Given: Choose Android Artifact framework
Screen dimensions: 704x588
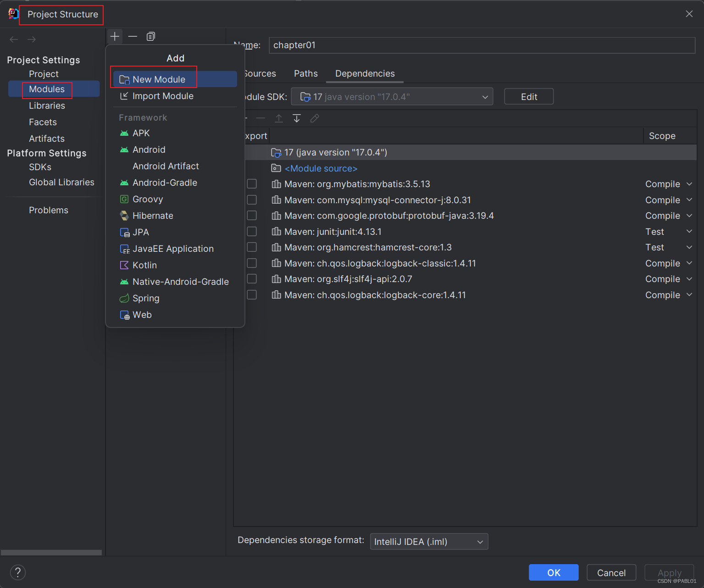Looking at the screenshot, I should pyautogui.click(x=175, y=166).
